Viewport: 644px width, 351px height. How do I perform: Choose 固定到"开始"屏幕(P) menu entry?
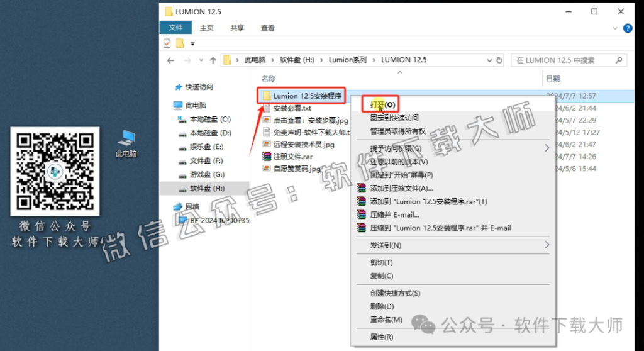tap(401, 175)
